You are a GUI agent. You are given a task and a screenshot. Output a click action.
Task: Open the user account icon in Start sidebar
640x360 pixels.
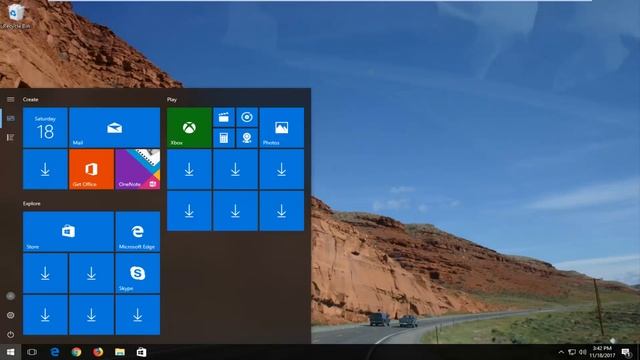11,296
